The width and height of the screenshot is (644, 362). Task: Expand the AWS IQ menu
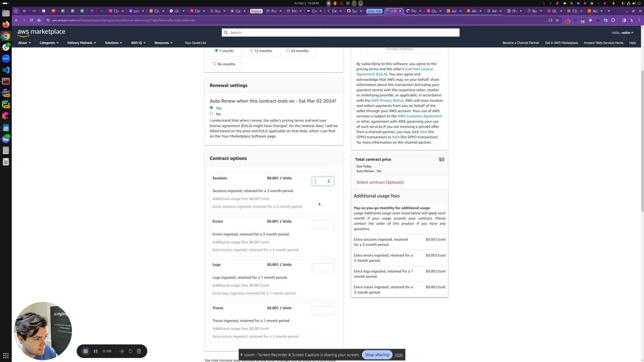138,43
